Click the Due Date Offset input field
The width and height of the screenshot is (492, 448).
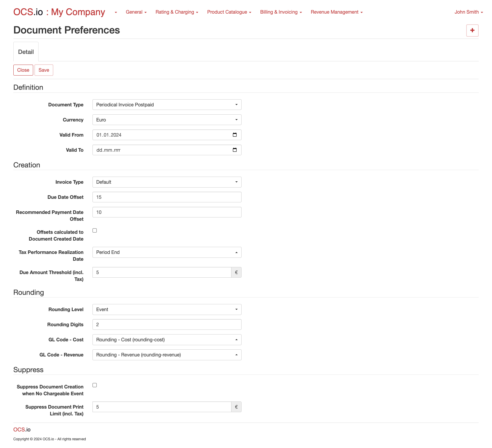(x=167, y=197)
